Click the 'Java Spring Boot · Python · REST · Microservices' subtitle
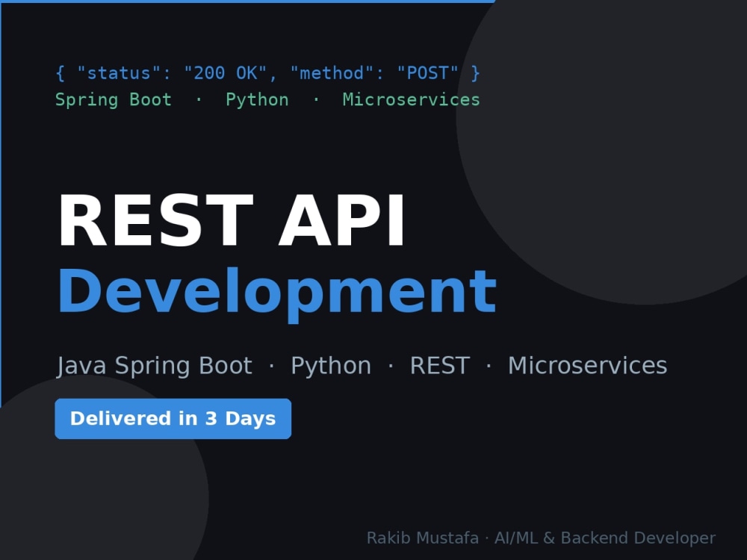 pos(362,366)
